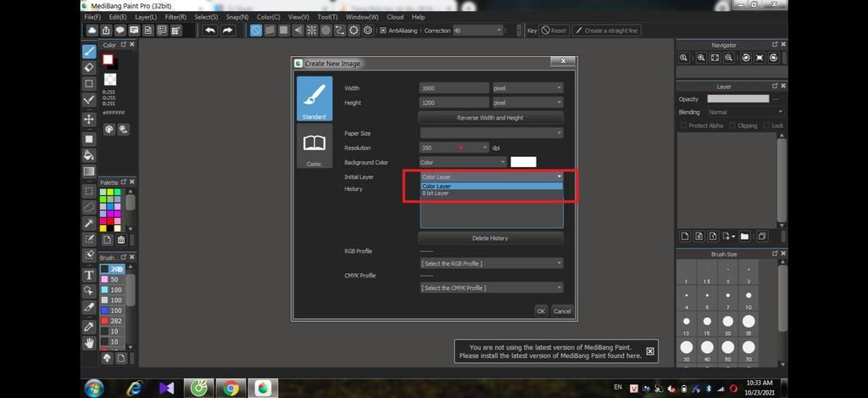Select the Text tool
Image resolution: width=868 pixels, height=398 pixels.
pos(89,275)
